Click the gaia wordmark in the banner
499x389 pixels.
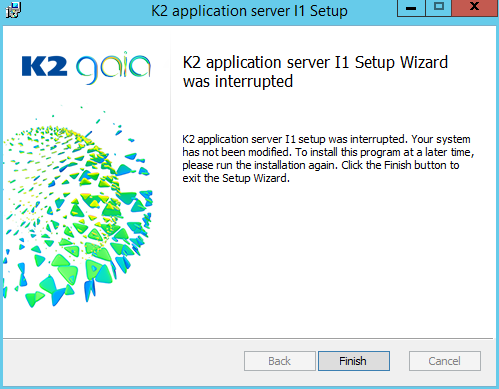click(113, 68)
